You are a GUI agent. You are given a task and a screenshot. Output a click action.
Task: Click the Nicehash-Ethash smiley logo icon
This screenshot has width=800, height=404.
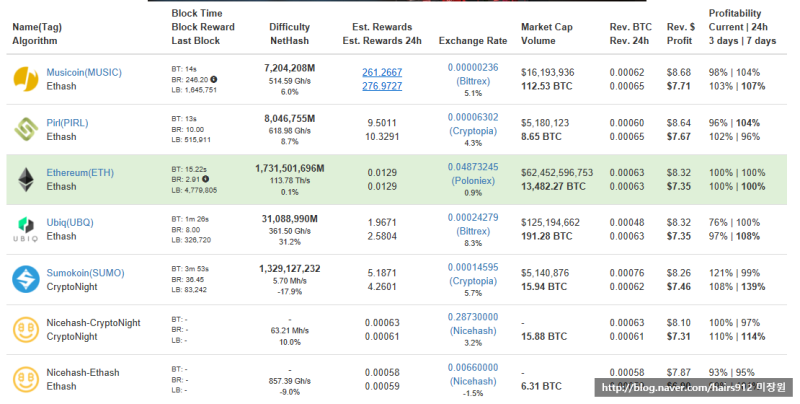pos(26,379)
